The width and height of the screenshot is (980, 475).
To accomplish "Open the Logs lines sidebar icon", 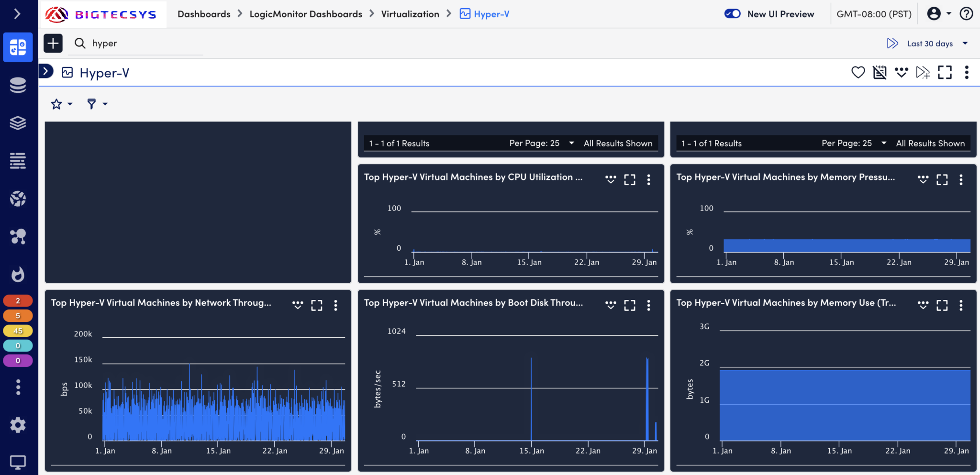I will tap(18, 161).
